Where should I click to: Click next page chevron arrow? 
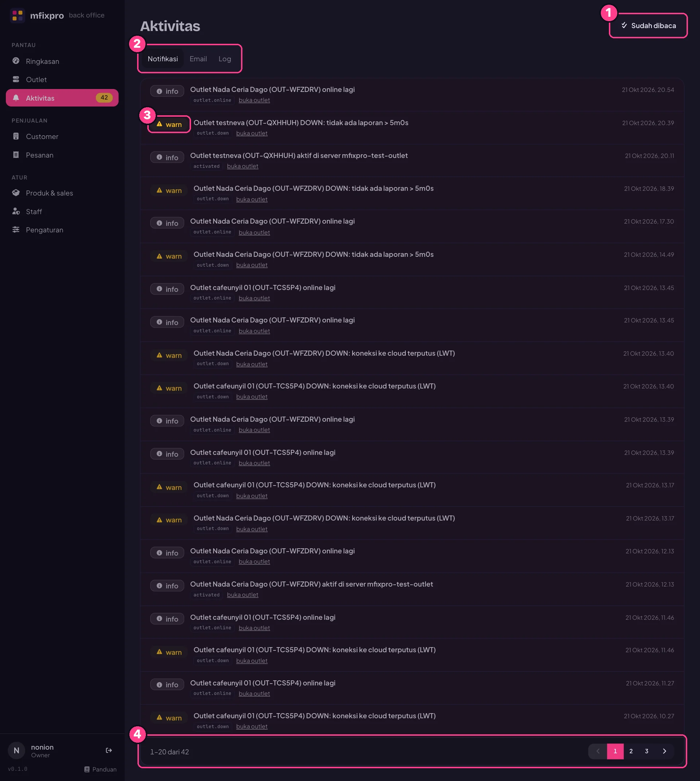click(664, 751)
